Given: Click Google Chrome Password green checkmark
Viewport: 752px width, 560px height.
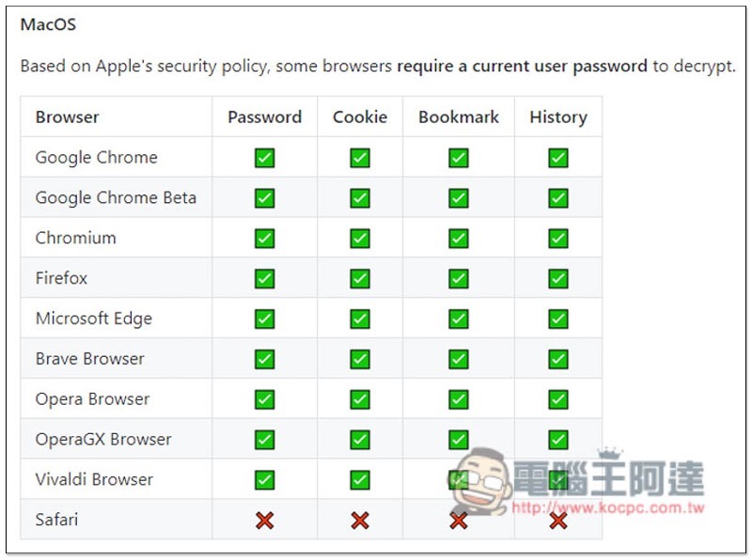Looking at the screenshot, I should tap(265, 158).
